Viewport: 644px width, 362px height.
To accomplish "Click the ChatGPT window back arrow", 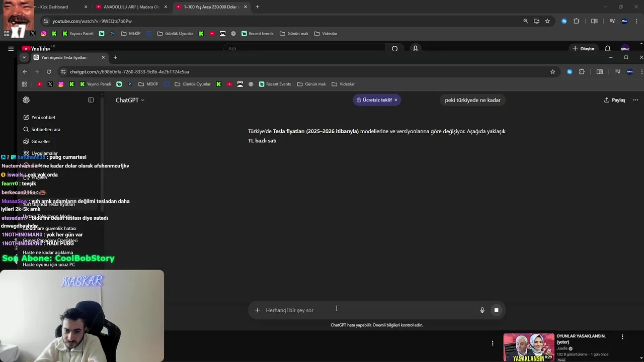I will pyautogui.click(x=25, y=72).
